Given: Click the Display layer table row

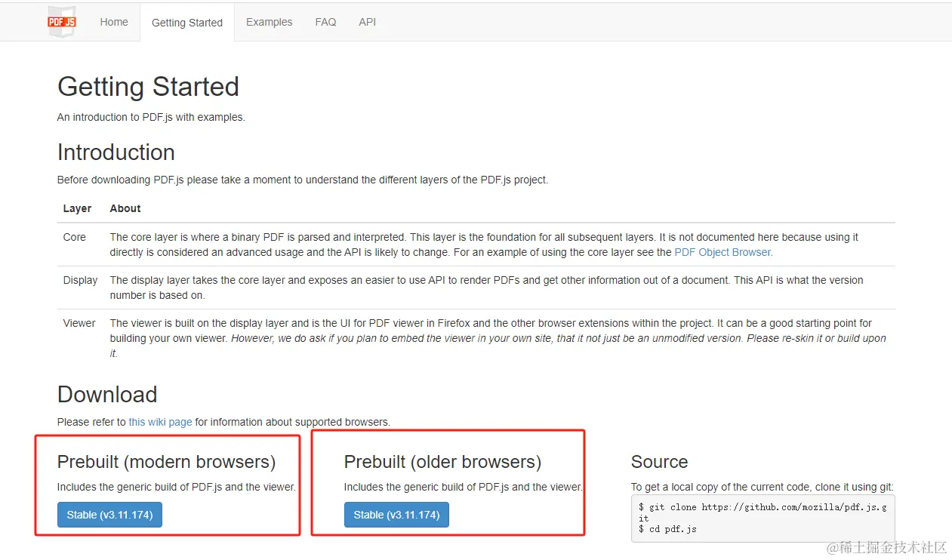Looking at the screenshot, I should [x=476, y=288].
